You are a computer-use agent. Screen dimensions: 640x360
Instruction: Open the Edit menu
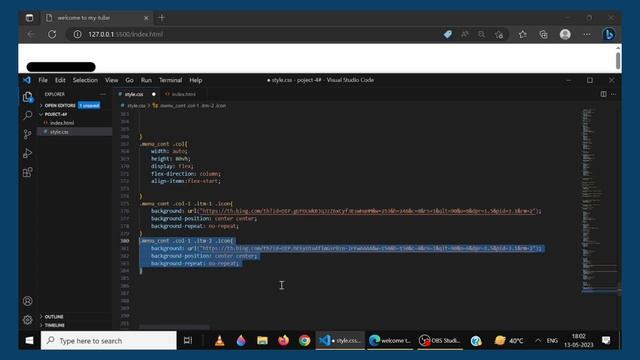60,80
